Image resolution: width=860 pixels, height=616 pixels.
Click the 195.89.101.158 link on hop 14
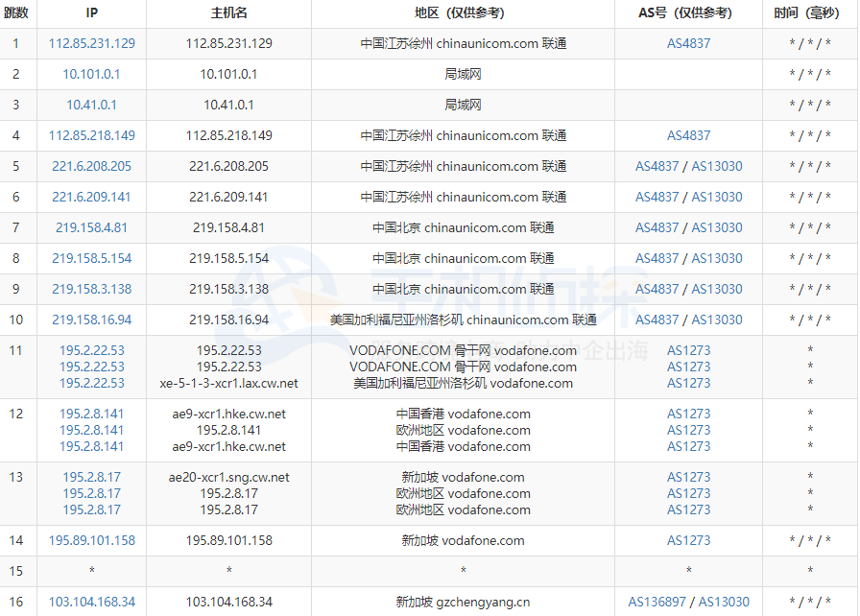point(91,540)
